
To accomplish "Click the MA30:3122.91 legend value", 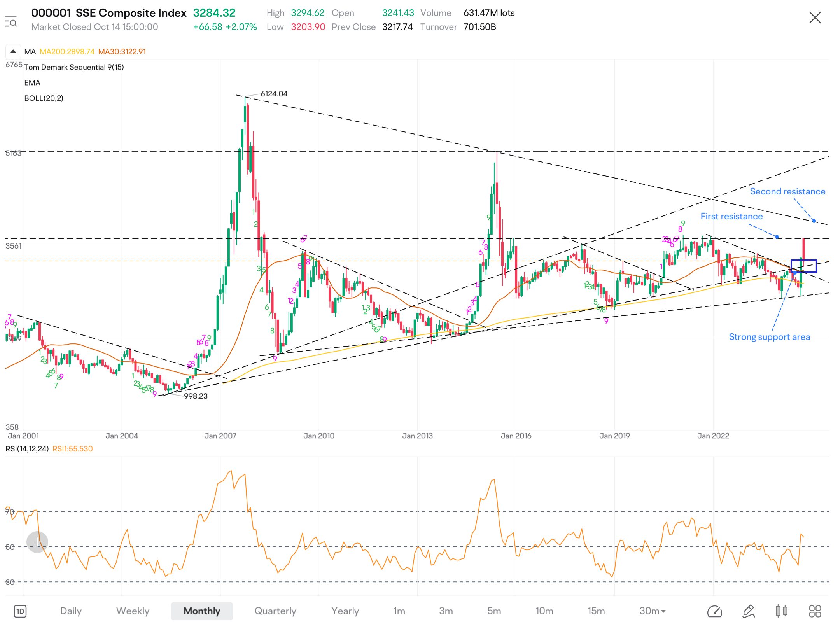I will point(122,51).
